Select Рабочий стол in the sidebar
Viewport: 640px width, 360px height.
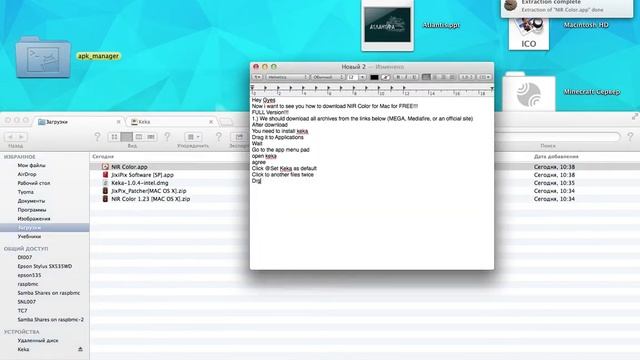33,183
